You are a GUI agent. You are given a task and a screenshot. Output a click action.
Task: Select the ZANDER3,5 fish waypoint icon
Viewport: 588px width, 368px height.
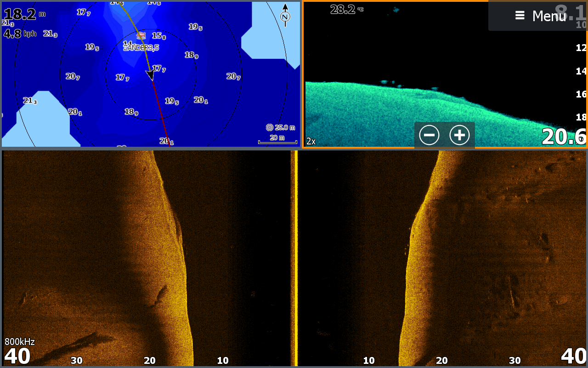(141, 35)
